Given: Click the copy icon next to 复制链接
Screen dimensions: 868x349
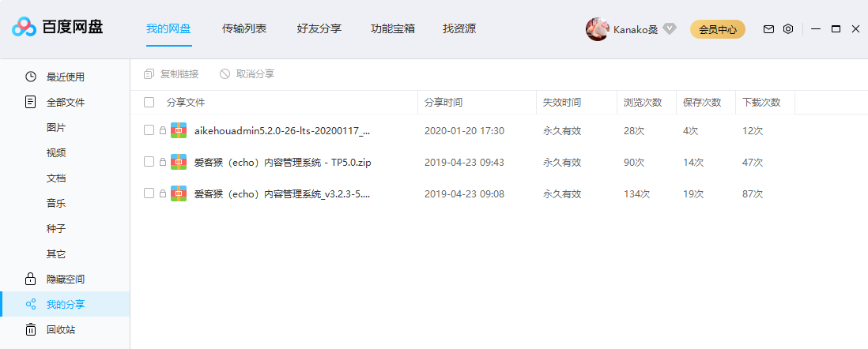Looking at the screenshot, I should point(149,74).
